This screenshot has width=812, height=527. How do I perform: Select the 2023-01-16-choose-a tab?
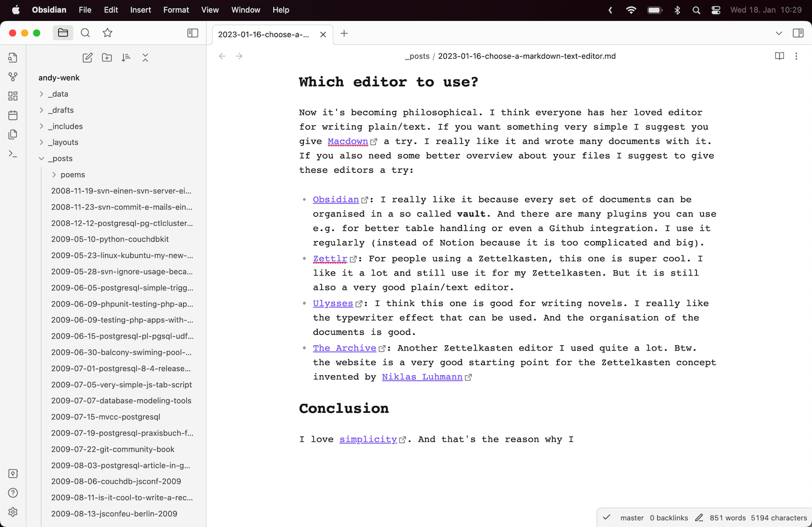click(264, 34)
